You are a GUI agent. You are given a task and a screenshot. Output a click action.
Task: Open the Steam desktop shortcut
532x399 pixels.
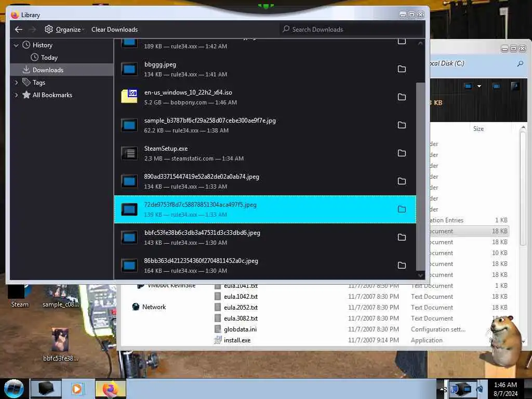tap(19, 296)
